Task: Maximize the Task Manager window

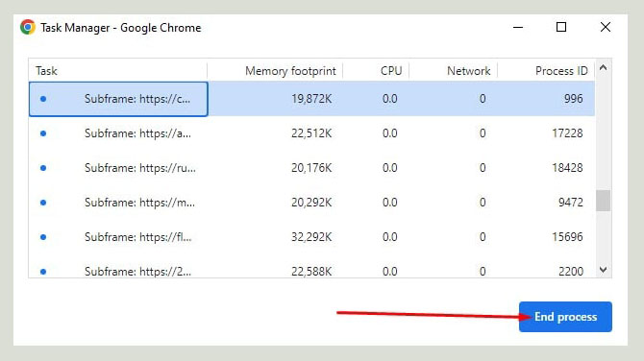Action: pyautogui.click(x=561, y=27)
